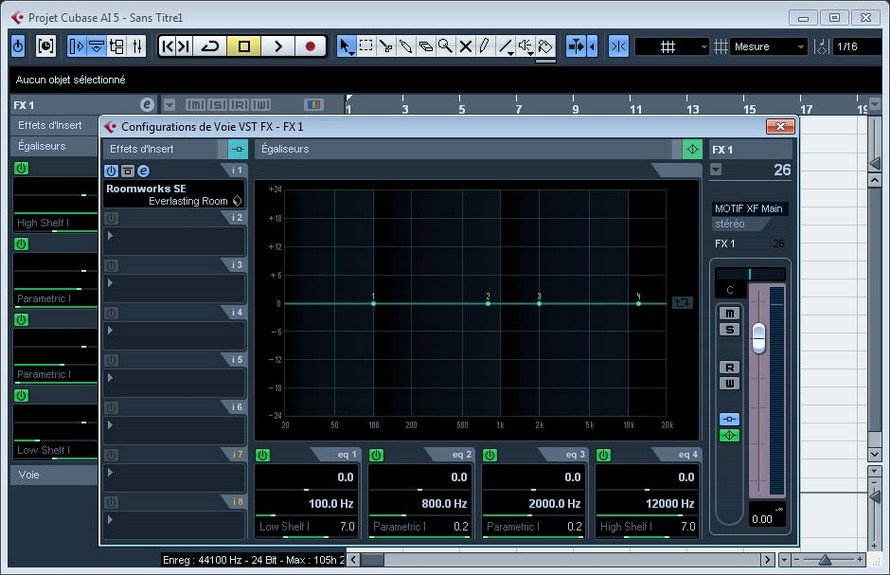Disable the eq 4 High Shelf band

(604, 455)
